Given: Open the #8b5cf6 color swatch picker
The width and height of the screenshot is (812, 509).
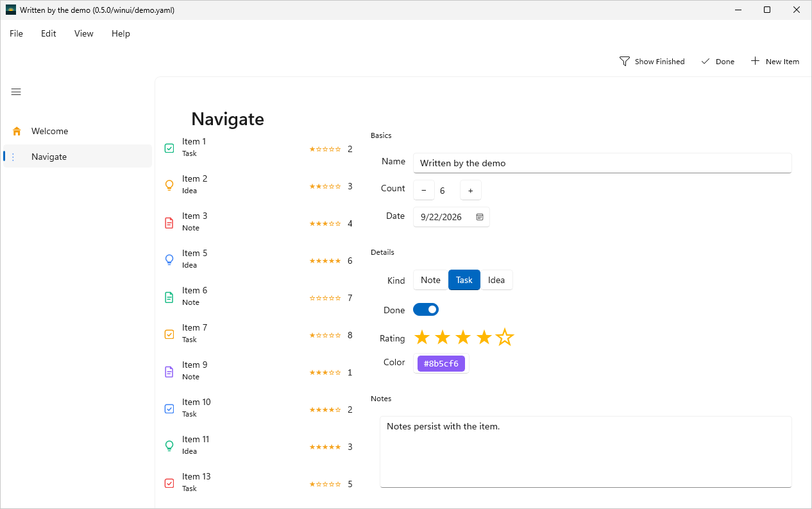Looking at the screenshot, I should [x=441, y=363].
